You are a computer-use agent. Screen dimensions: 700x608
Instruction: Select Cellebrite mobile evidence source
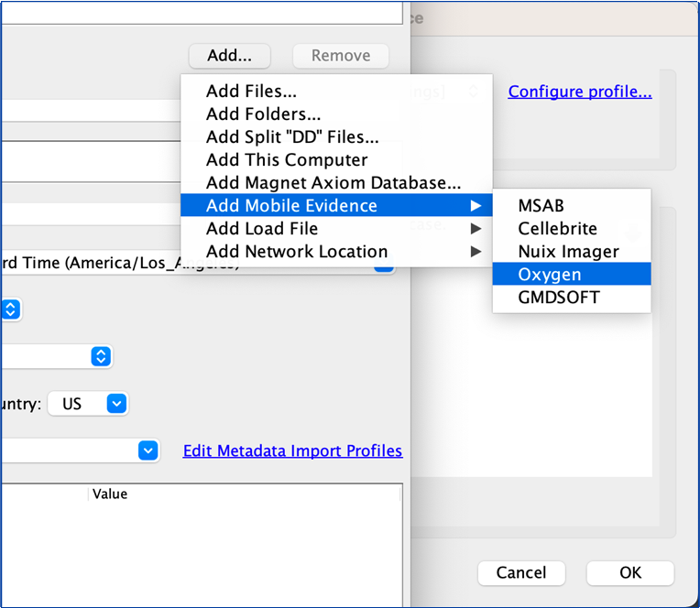click(572, 228)
